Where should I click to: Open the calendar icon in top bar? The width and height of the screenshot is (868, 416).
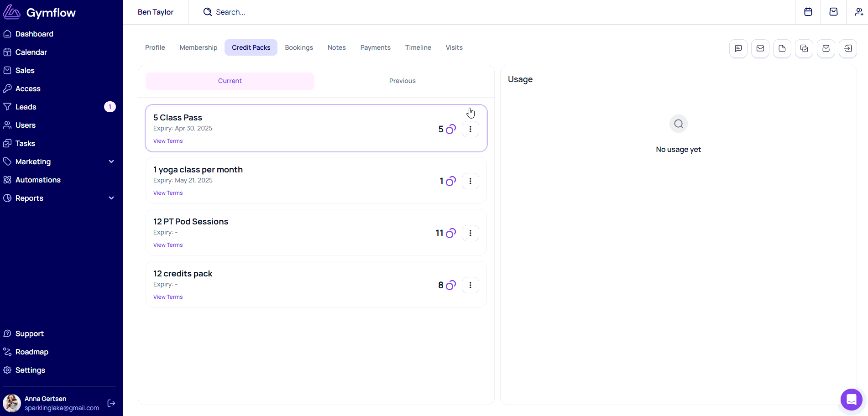(808, 12)
